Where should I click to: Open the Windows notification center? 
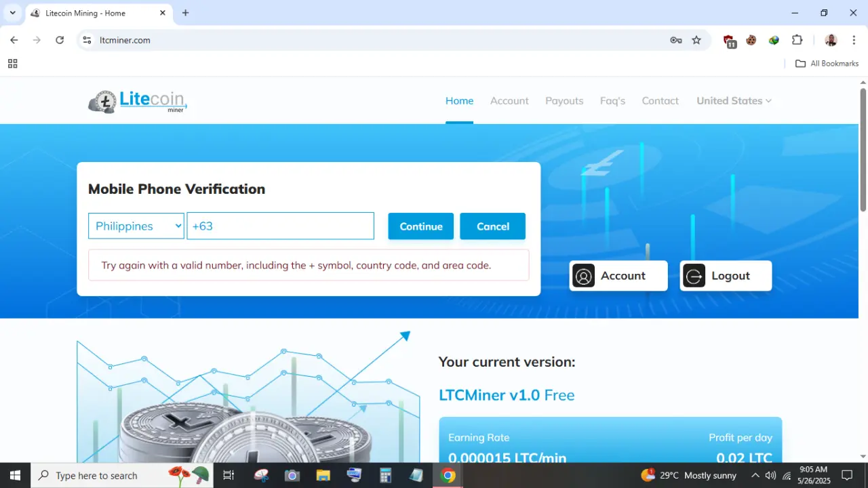(x=847, y=475)
